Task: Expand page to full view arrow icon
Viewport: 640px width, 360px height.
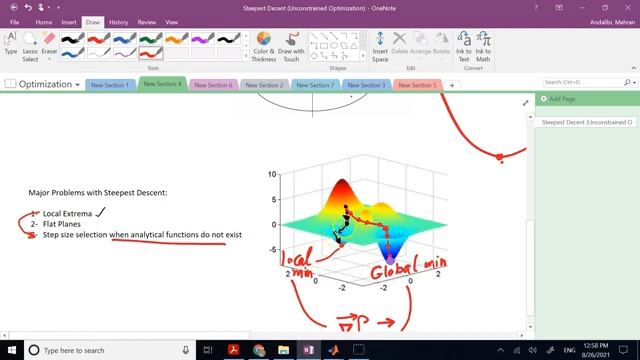Action: tap(526, 103)
